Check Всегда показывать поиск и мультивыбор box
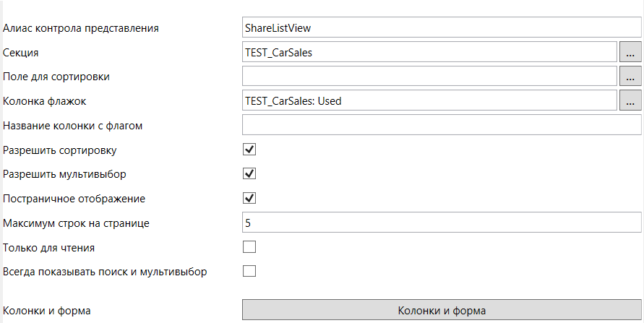Viewport: 644px width, 323px height. (x=249, y=272)
